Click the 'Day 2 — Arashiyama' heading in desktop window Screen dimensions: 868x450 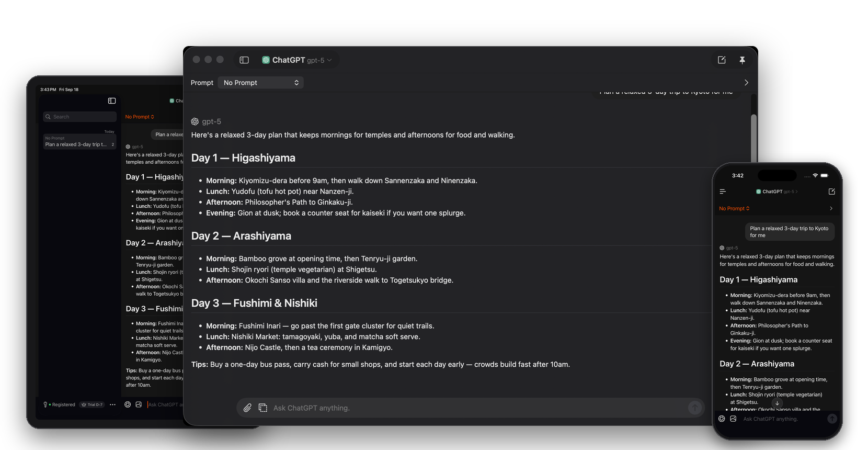(x=241, y=236)
